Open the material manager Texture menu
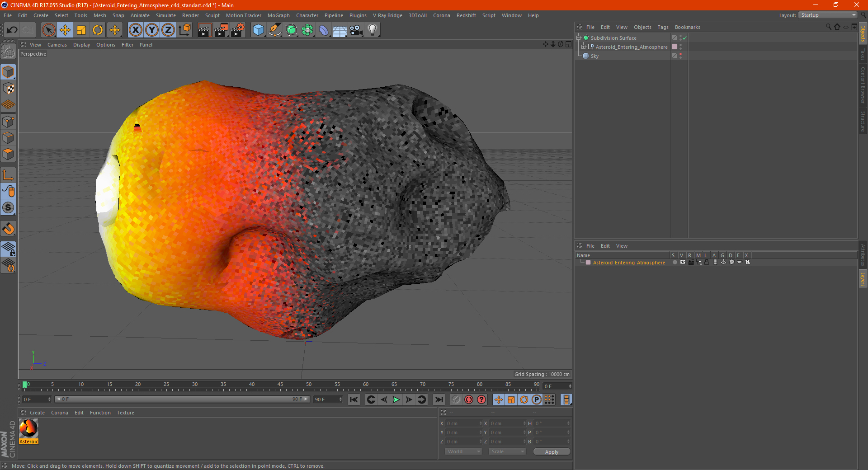868x470 pixels. pos(125,413)
